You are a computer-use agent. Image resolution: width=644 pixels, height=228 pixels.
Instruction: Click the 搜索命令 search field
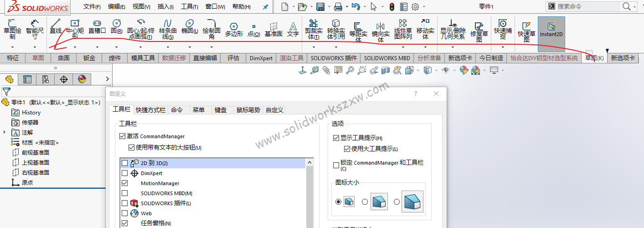pos(588,6)
